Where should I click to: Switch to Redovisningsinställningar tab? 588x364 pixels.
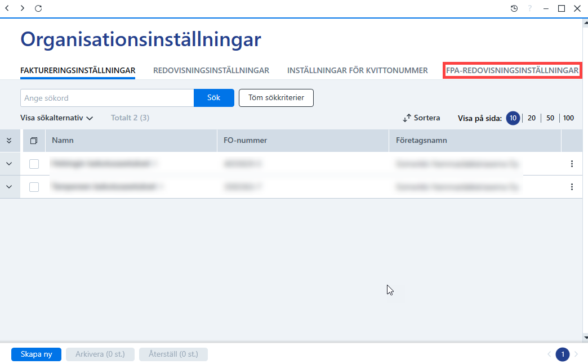[x=211, y=70]
